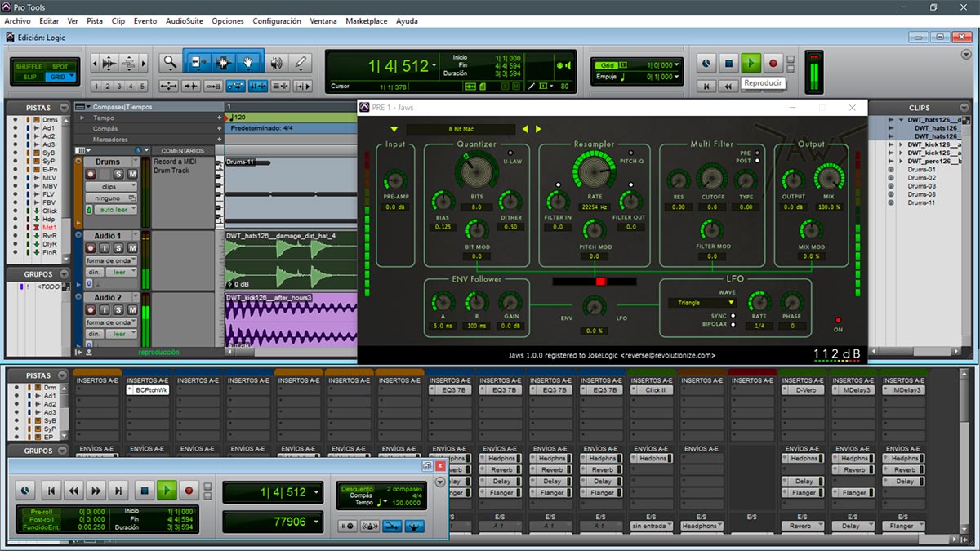Open the Editar menu
This screenshot has width=980, height=551.
pyautogui.click(x=49, y=20)
